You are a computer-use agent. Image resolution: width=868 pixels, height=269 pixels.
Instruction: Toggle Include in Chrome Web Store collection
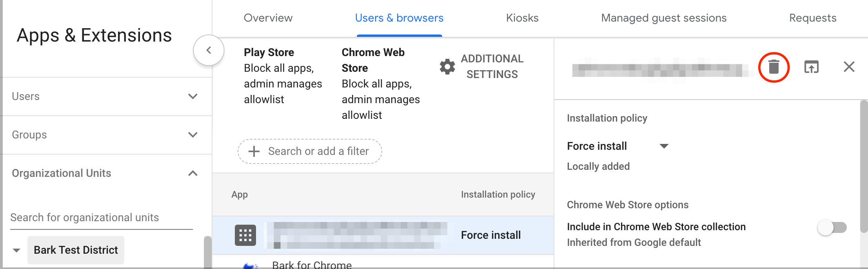coord(832,227)
